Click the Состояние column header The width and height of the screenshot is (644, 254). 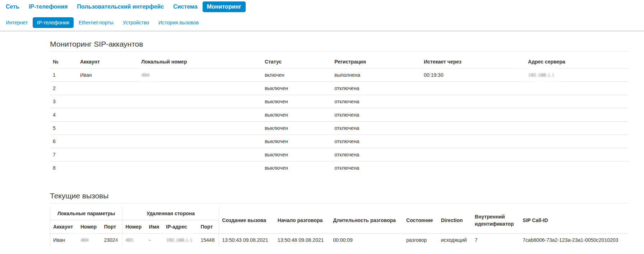coord(420,220)
